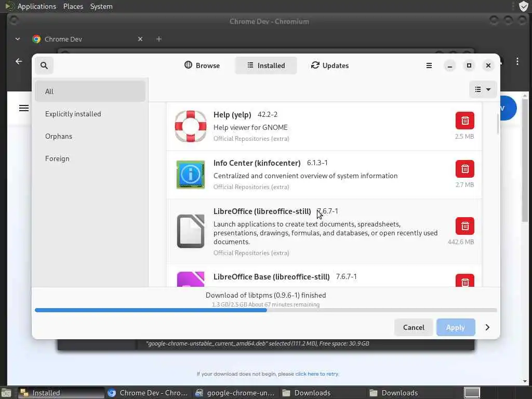The height and width of the screenshot is (399, 532).
Task: Open the System menu in the top panel
Action: coord(101,6)
